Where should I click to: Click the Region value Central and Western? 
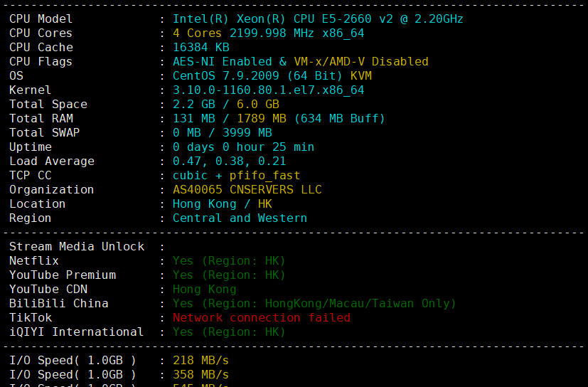[240, 218]
